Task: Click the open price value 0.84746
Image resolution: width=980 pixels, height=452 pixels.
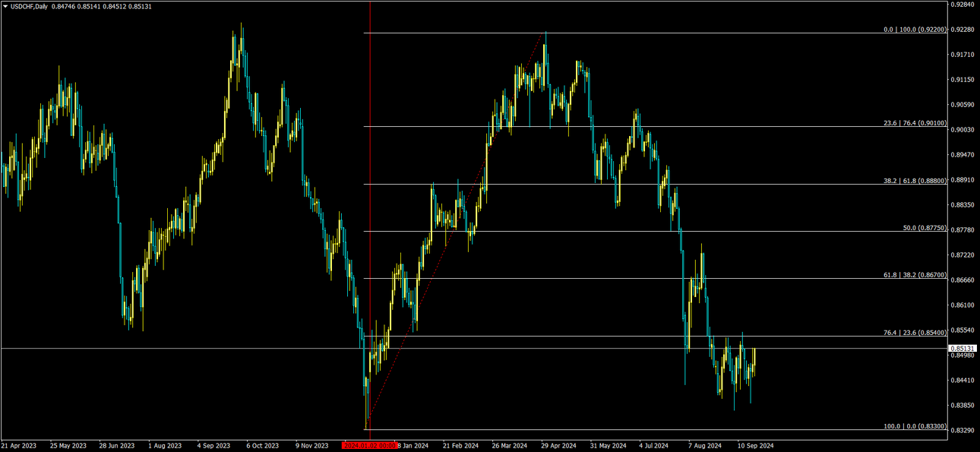Action: [x=64, y=6]
